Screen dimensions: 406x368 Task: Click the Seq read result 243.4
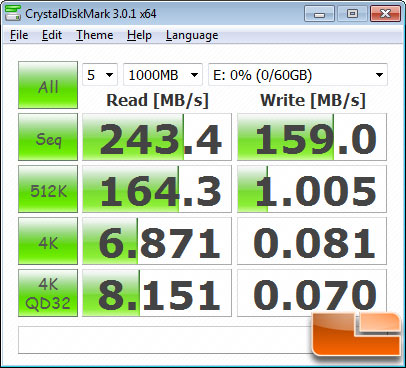(157, 137)
